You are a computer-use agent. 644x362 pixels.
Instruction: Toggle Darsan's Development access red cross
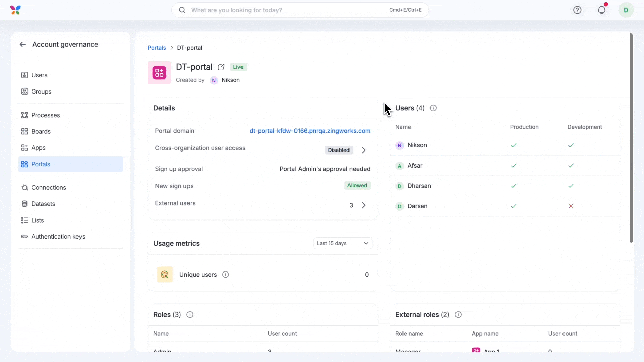[571, 206]
